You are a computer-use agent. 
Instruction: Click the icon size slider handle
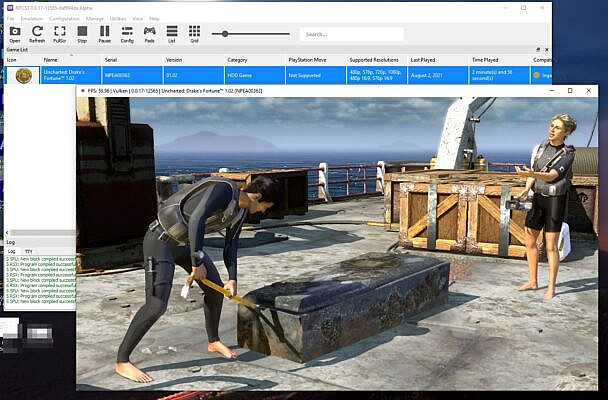225,34
